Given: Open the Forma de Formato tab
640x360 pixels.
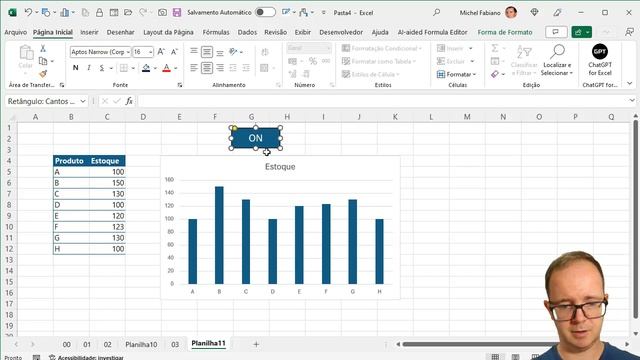Looking at the screenshot, I should pos(505,32).
